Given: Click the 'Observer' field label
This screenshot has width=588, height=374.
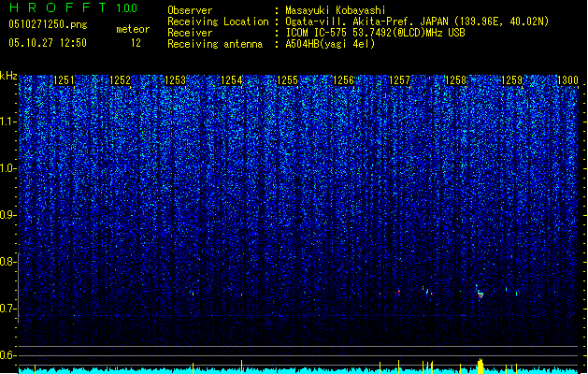Looking at the screenshot, I should 190,10.
